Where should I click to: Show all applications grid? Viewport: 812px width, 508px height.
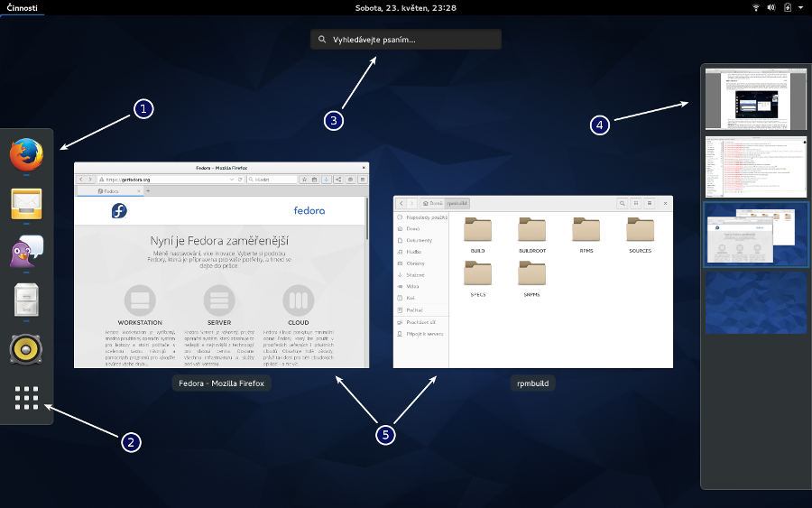coord(27,398)
